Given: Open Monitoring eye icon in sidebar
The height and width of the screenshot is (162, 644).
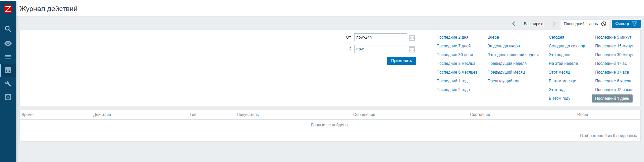Looking at the screenshot, I should click(x=8, y=43).
